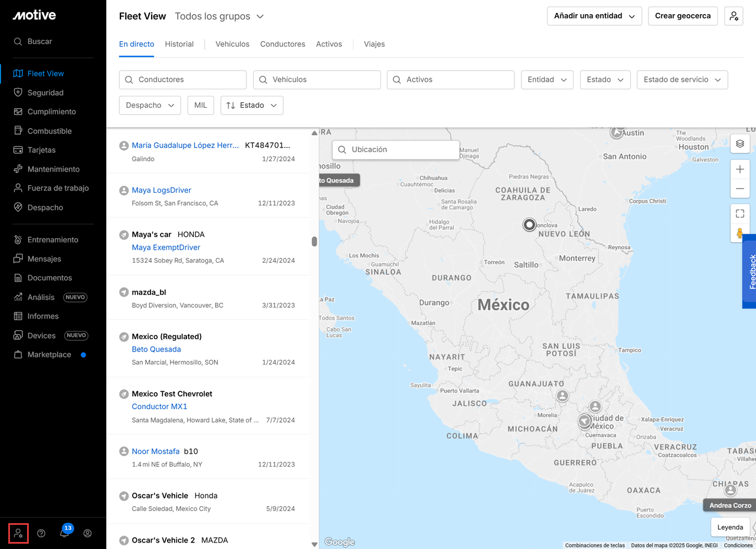Open the user profile icon in sidebar
Image resolution: width=756 pixels, height=549 pixels.
[88, 533]
